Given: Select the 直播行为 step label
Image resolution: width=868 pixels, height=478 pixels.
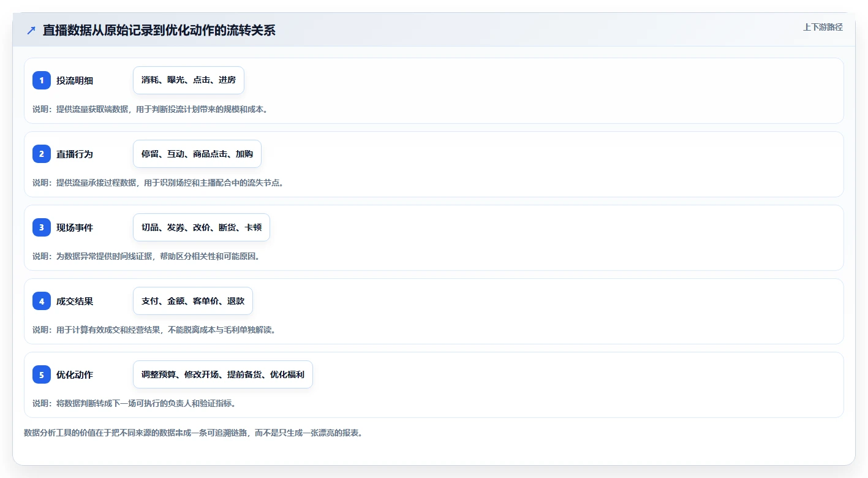Looking at the screenshot, I should coord(75,154).
